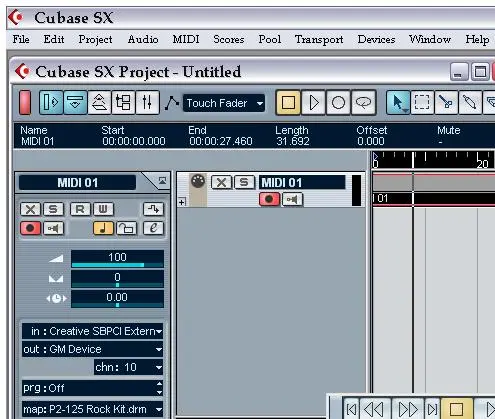The image size is (495, 419).
Task: Open the Touch Fader automation dropdown
Action: click(224, 103)
